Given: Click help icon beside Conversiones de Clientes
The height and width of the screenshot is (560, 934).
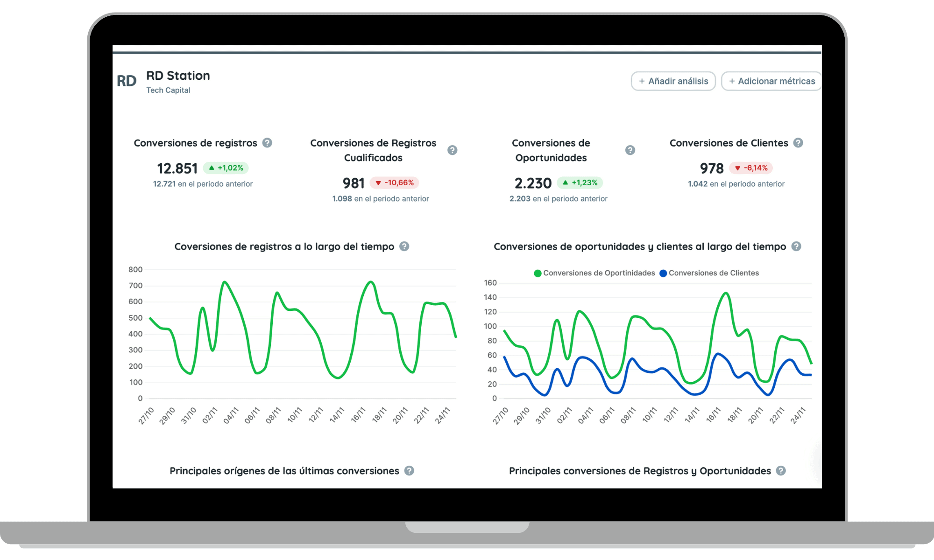Looking at the screenshot, I should [x=798, y=143].
